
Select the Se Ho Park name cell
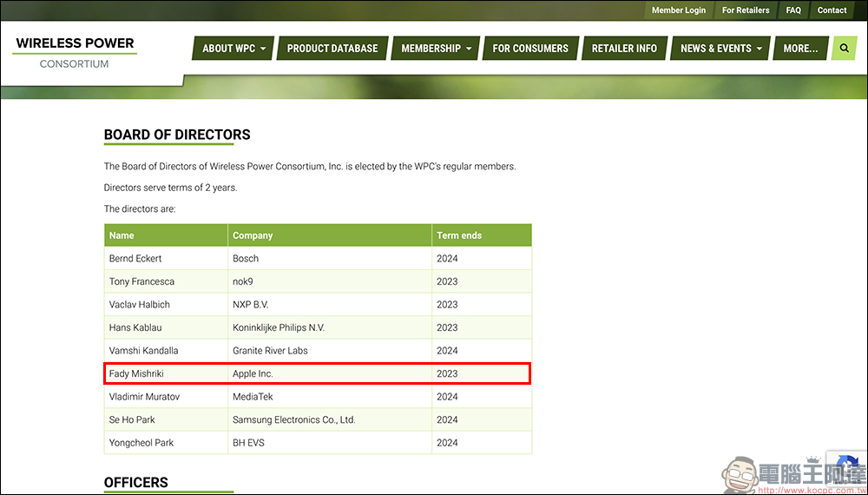pyautogui.click(x=166, y=419)
